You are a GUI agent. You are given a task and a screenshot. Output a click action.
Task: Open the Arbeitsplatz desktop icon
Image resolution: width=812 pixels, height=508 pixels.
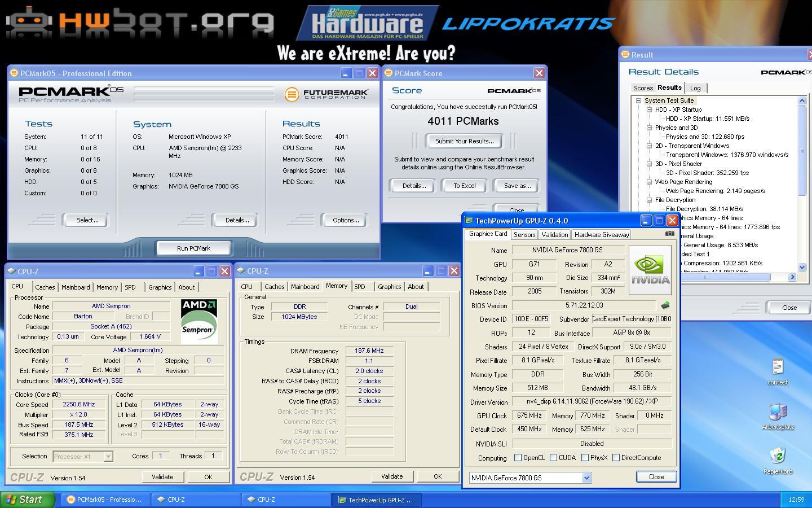click(778, 417)
